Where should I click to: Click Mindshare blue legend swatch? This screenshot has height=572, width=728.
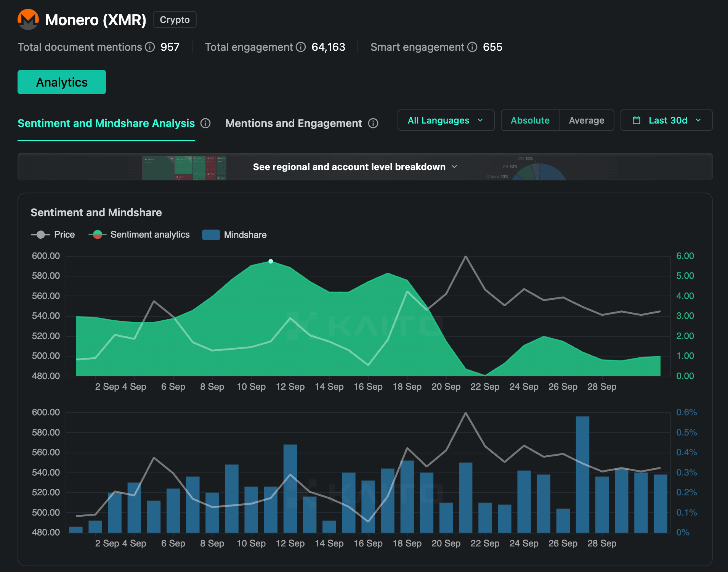[x=211, y=235]
